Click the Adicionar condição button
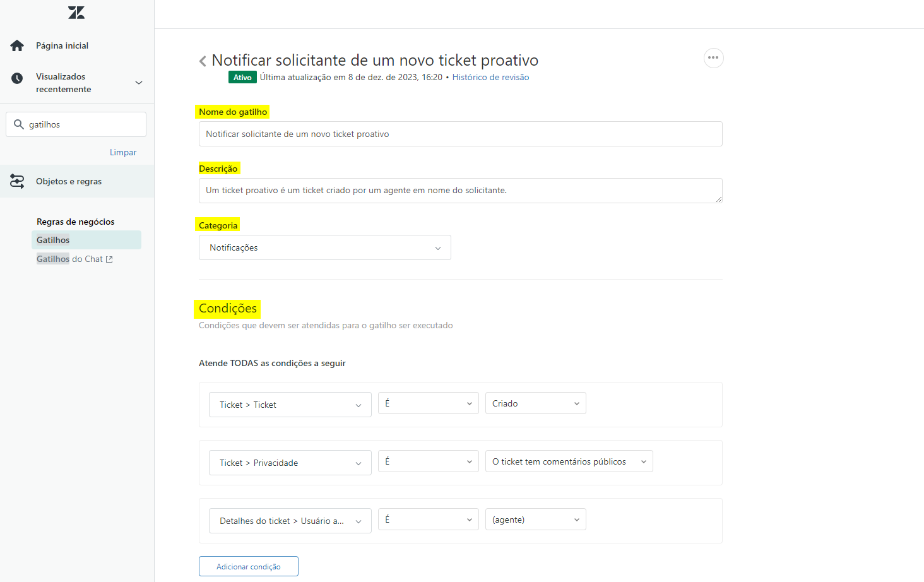This screenshot has width=924, height=582. tap(248, 566)
